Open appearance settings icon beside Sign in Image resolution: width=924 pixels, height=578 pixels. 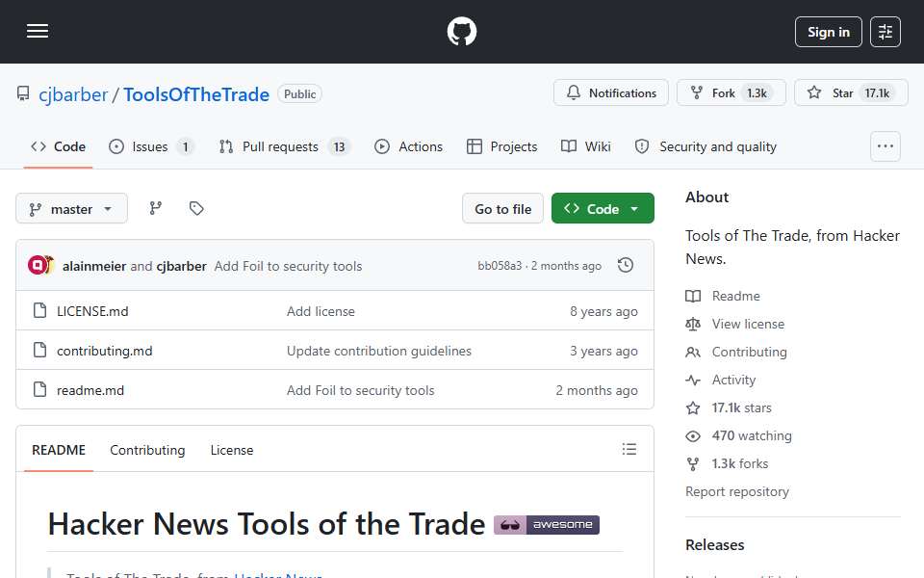pyautogui.click(x=885, y=32)
